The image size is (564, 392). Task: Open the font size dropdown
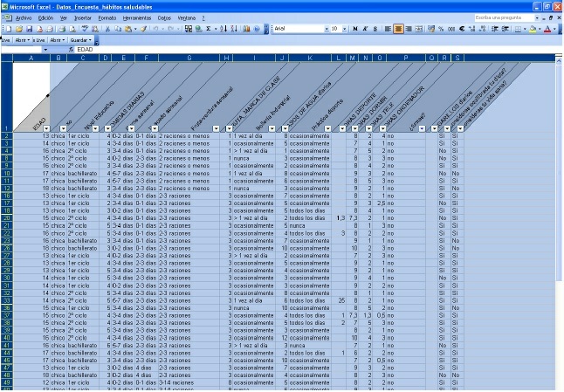click(345, 29)
